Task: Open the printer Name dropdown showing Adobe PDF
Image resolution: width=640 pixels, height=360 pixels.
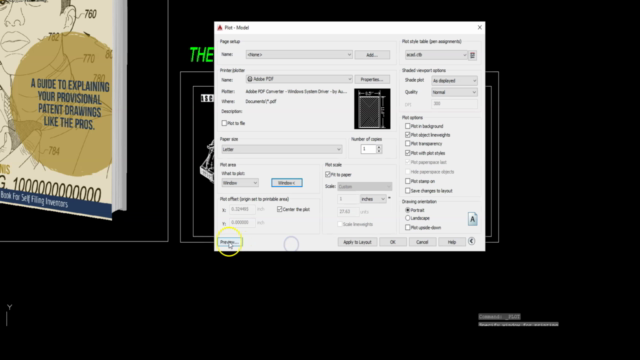Action: point(299,79)
